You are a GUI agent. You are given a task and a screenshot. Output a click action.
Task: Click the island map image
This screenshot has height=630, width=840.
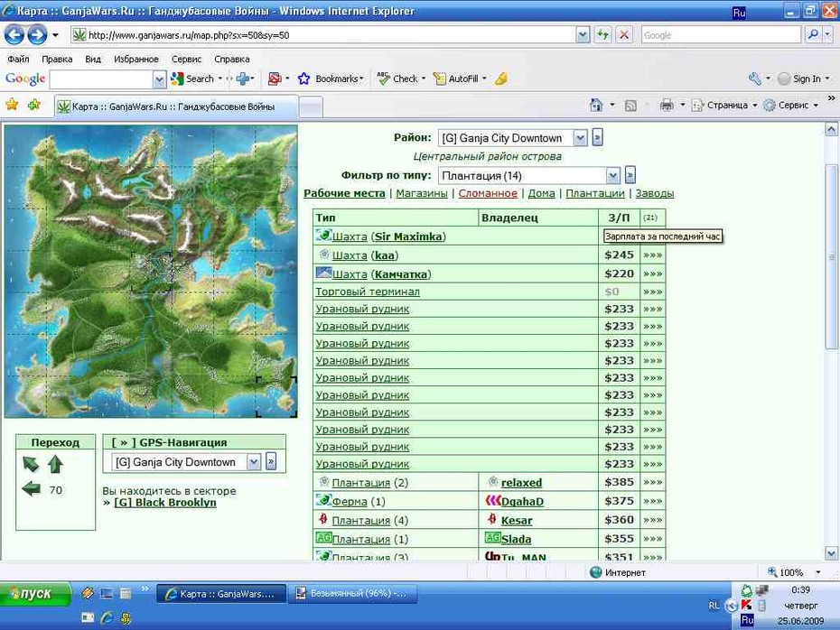pos(151,272)
